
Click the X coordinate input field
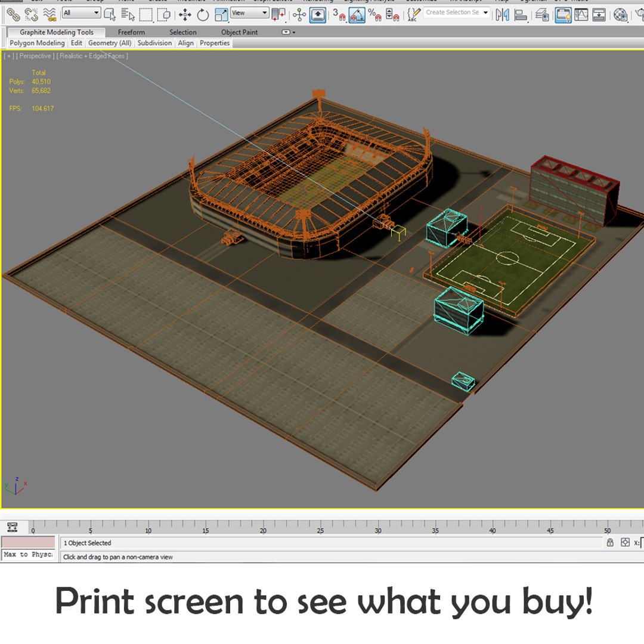point(642,543)
